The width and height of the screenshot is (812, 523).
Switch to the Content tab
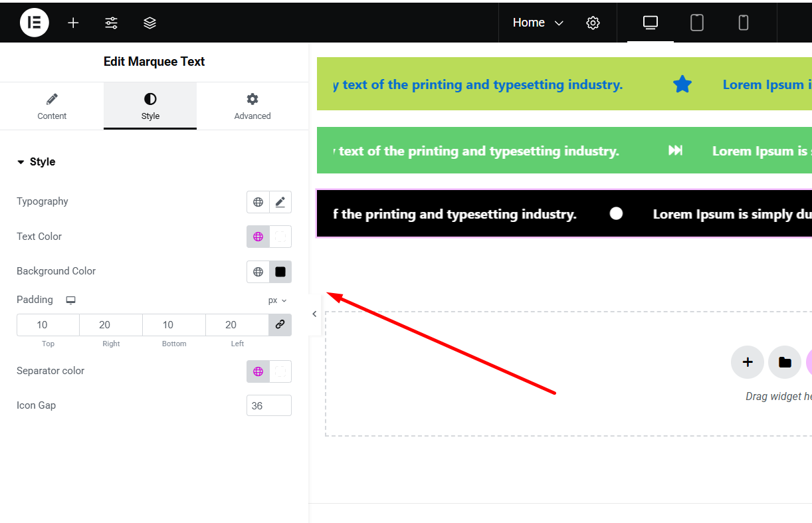pos(52,106)
